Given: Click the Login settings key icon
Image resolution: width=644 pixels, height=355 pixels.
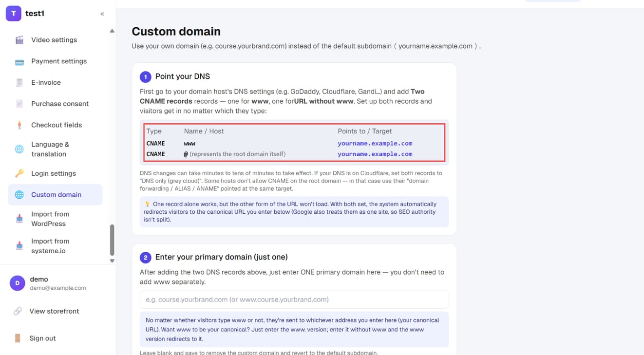Looking at the screenshot, I should [19, 173].
